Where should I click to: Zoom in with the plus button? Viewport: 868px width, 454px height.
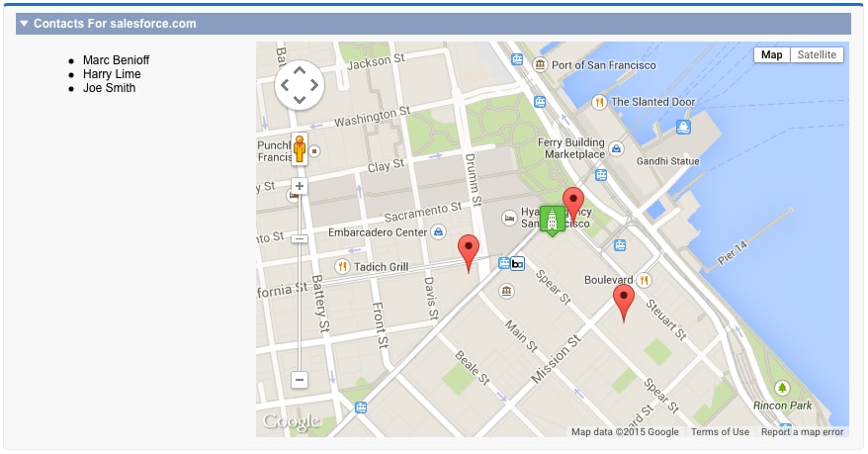point(300,186)
